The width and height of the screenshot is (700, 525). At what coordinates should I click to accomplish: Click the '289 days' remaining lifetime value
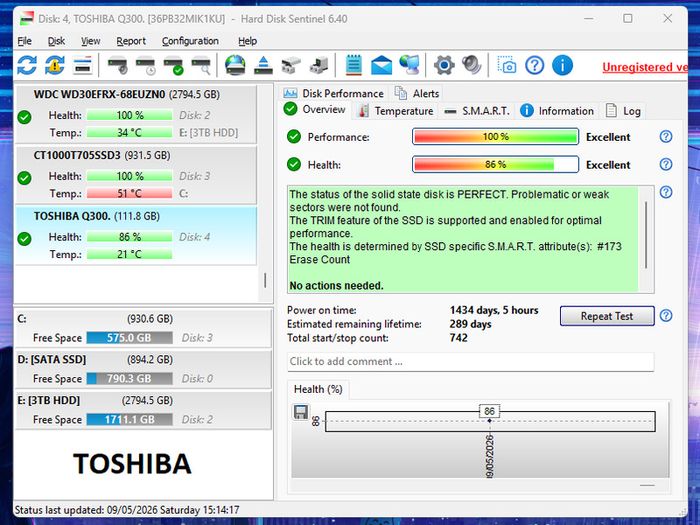click(471, 324)
